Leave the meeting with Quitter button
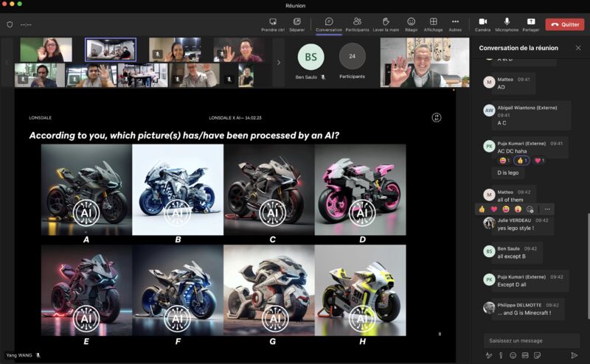 [565, 24]
